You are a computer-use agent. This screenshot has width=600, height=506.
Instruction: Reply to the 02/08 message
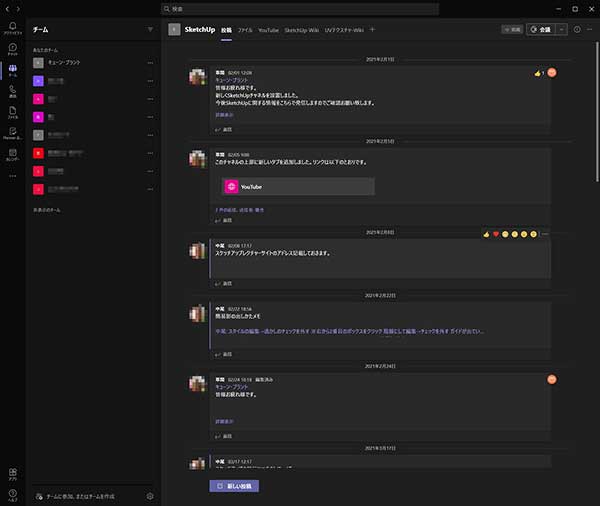tap(223, 284)
